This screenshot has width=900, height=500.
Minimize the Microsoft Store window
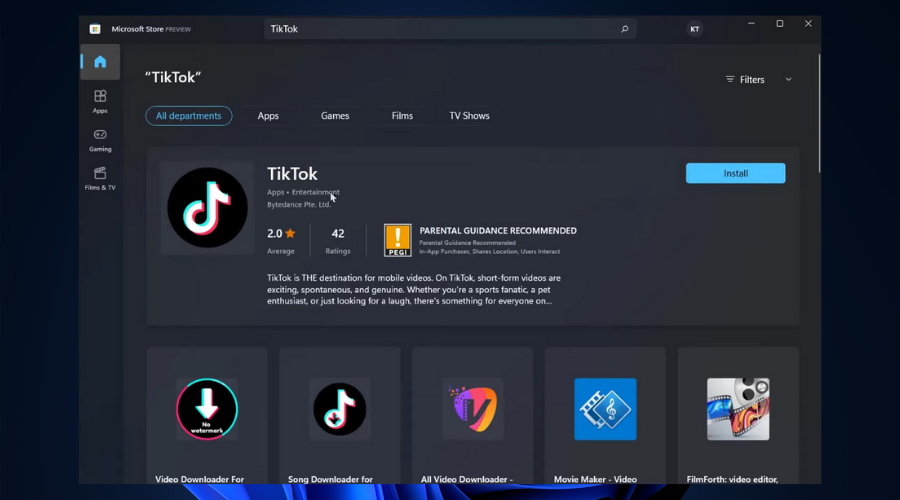point(751,24)
